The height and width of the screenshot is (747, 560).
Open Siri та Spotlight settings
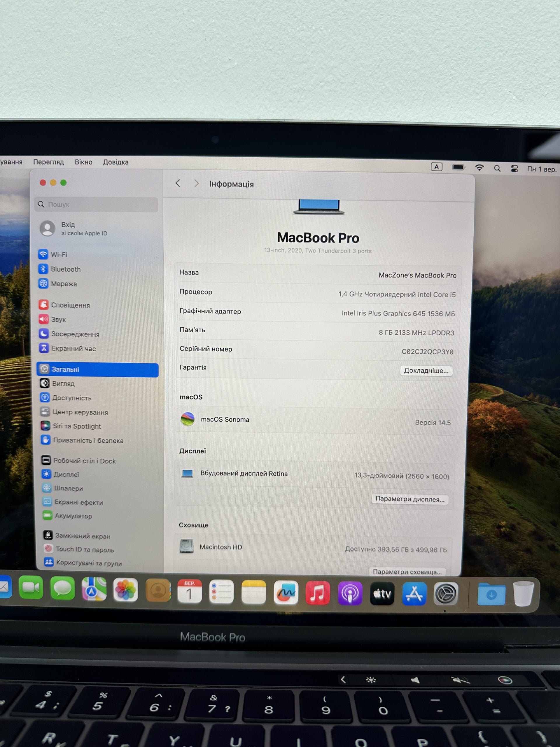(71, 426)
